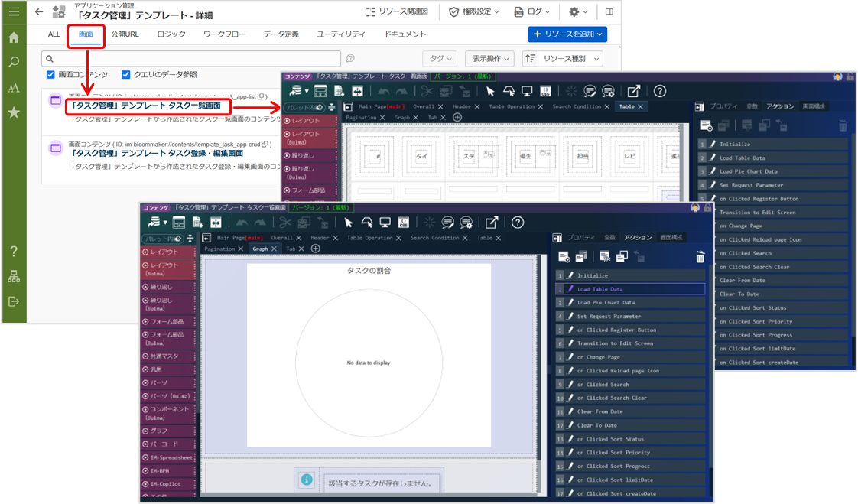
Task: Select the Pagination tab in the Graph designer
Action: click(219, 249)
